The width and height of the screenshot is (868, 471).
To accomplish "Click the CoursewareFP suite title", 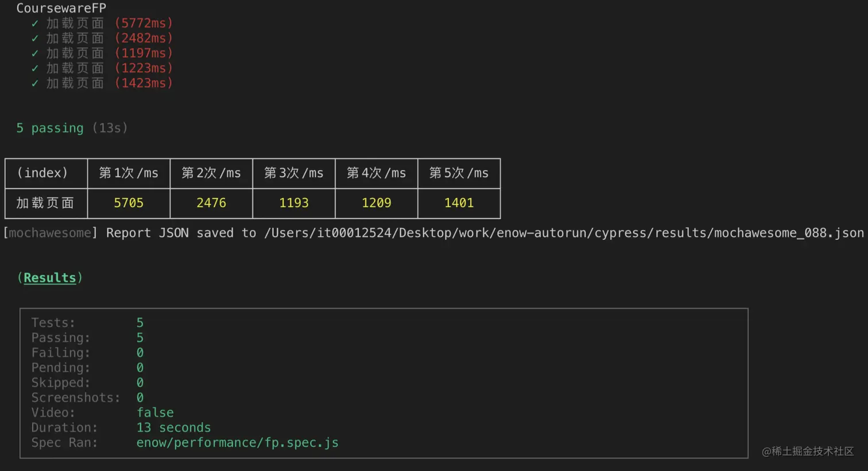I will coord(61,8).
